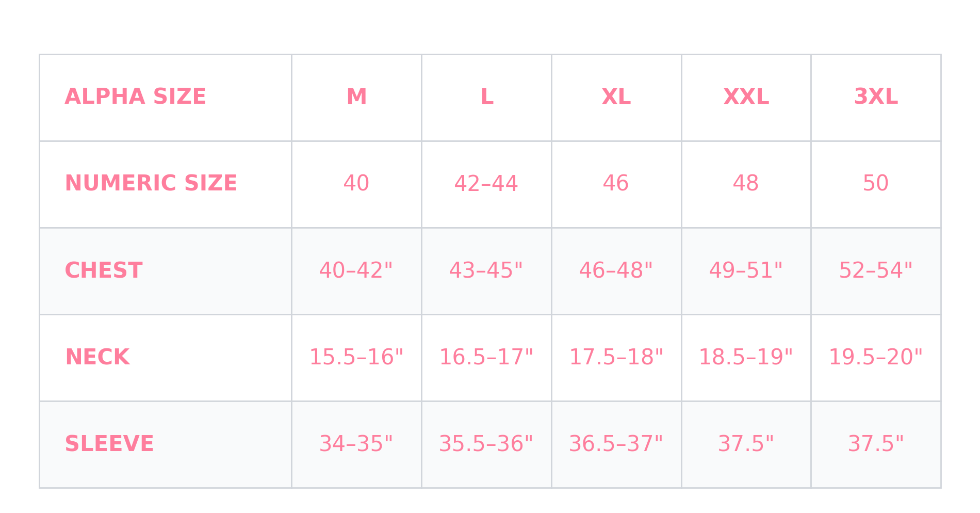This screenshot has width=980, height=513.
Task: Click chest measurement 40–42"
Action: point(356,270)
